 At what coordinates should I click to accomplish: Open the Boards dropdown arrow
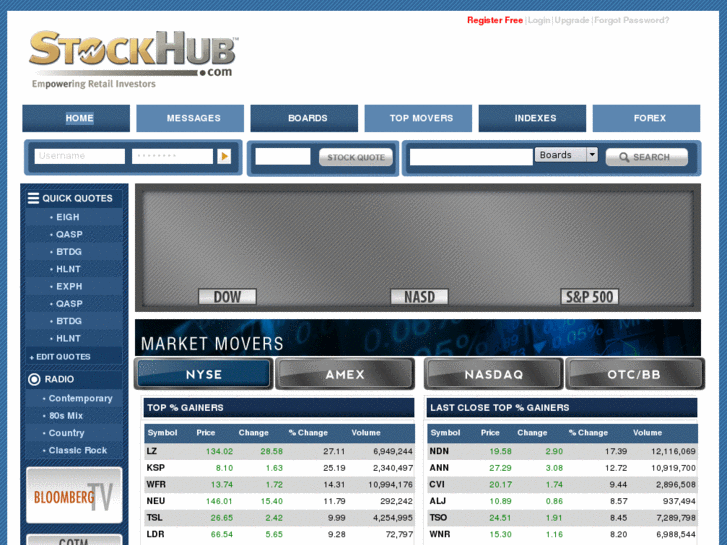click(x=592, y=154)
